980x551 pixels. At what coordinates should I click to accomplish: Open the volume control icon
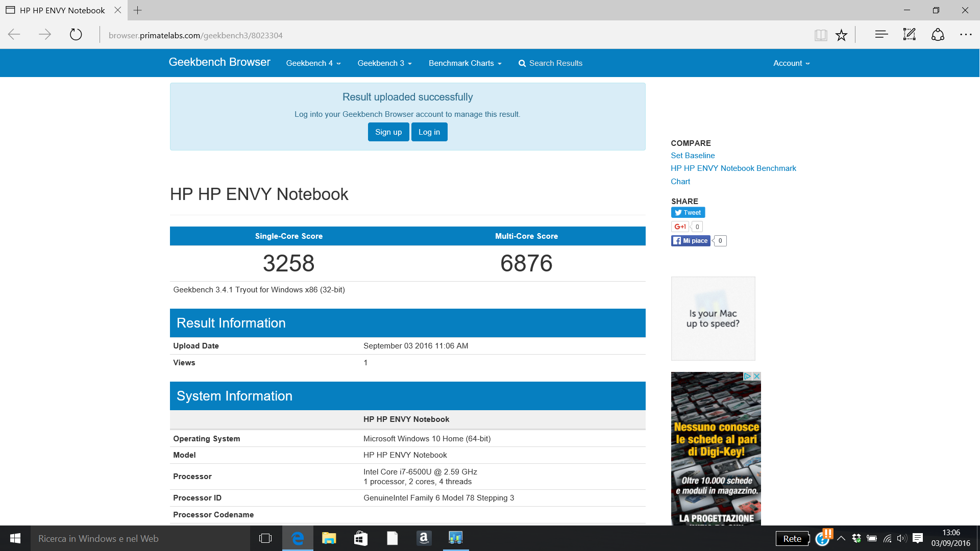pos(902,538)
